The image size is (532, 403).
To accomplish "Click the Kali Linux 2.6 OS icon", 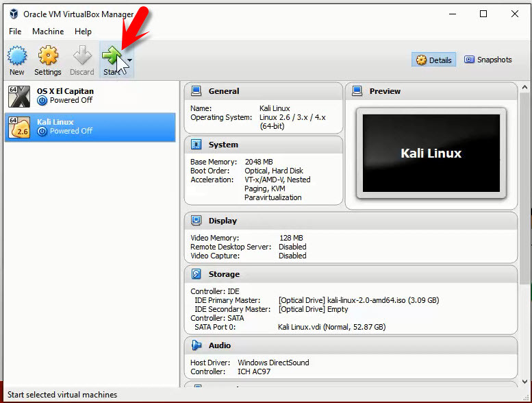I will tap(19, 127).
